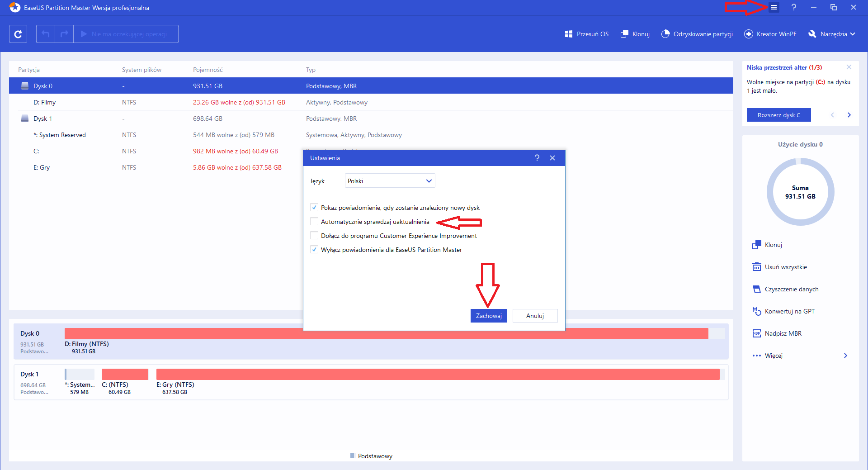Refresh disk information with the reload icon
Screen dimensions: 868x470
18,34
